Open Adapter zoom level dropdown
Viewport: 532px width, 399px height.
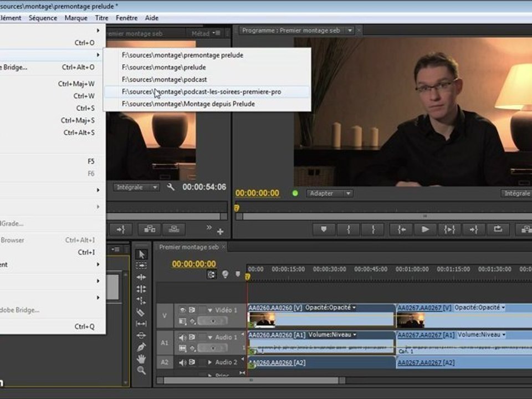[330, 193]
